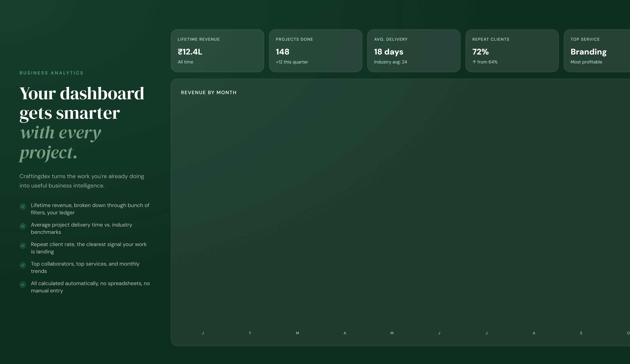Click the Revenue by Month chart title
The width and height of the screenshot is (630, 364).
(x=209, y=93)
